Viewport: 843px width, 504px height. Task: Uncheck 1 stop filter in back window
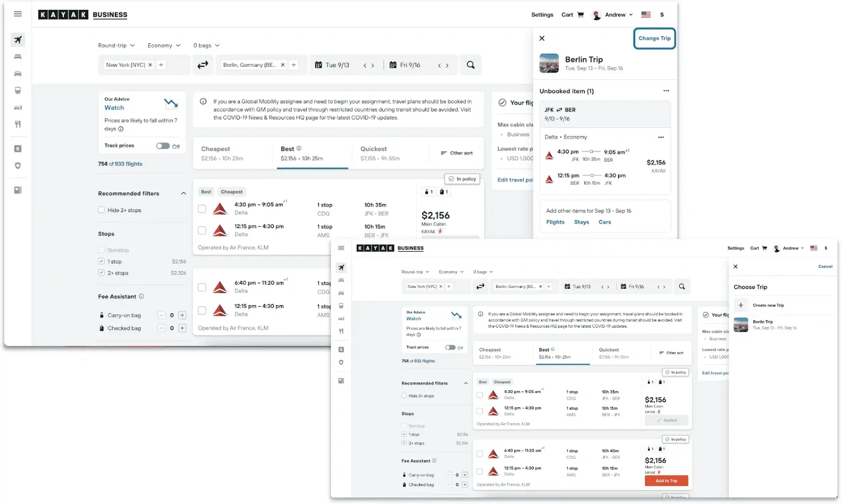101,261
